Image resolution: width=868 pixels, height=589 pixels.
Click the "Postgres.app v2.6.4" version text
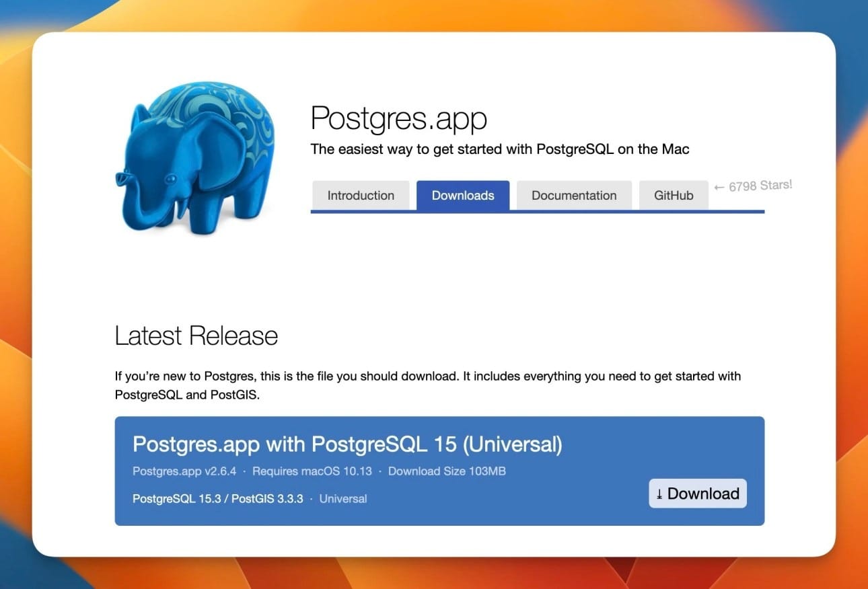184,471
